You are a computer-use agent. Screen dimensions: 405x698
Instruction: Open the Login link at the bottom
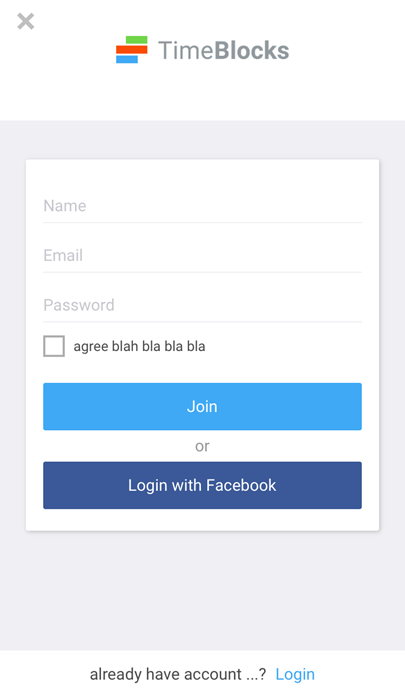295,674
